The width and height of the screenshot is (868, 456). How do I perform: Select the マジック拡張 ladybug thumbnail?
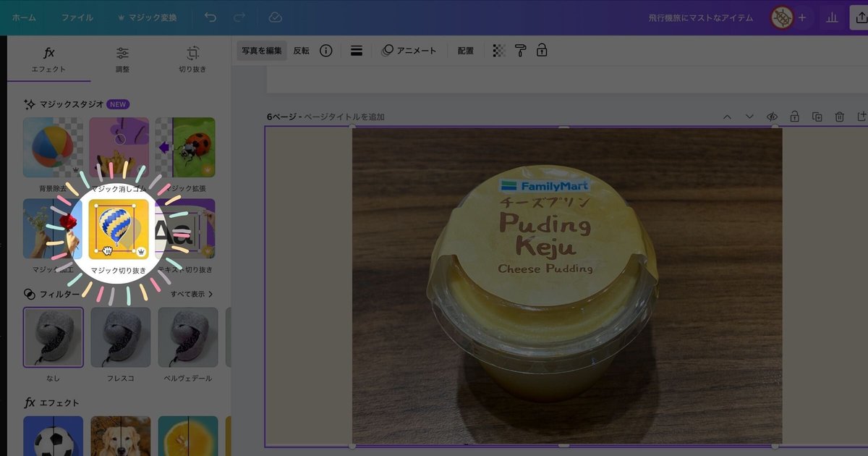[185, 148]
